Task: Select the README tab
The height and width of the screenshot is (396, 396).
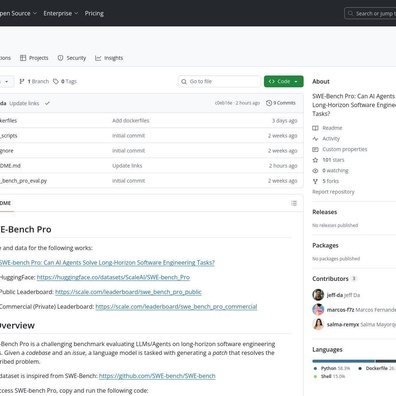Action: 6,203
